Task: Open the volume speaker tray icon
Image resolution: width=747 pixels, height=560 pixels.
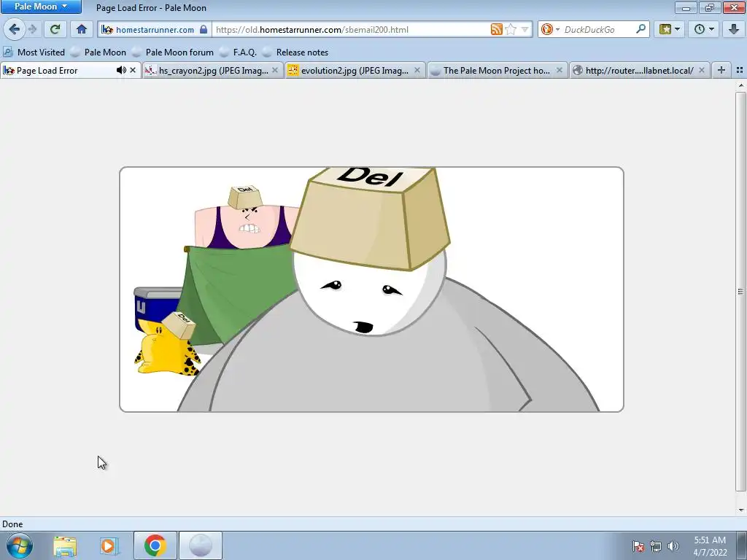Action: (673, 546)
